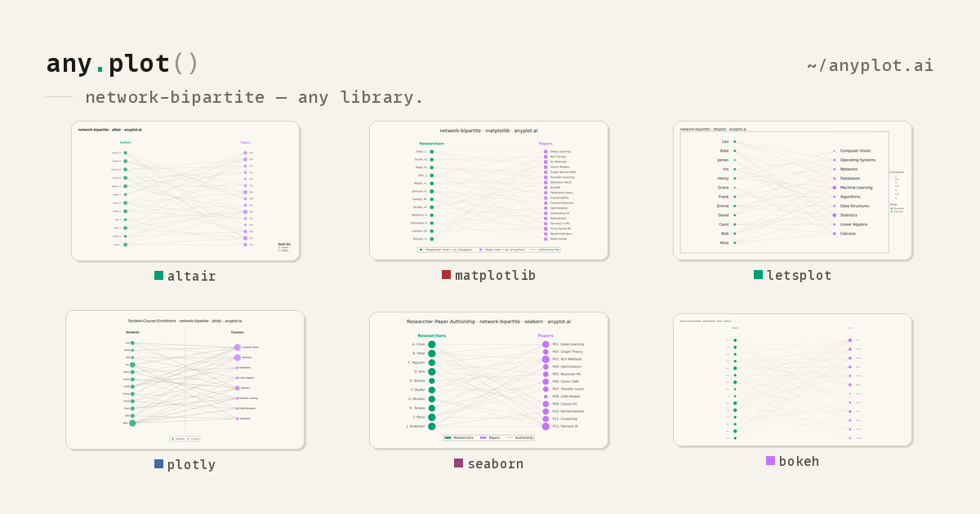Viewport: 980px width, 514px height.
Task: Click P12: Fairness AI in seaborn chart
Action: click(565, 426)
